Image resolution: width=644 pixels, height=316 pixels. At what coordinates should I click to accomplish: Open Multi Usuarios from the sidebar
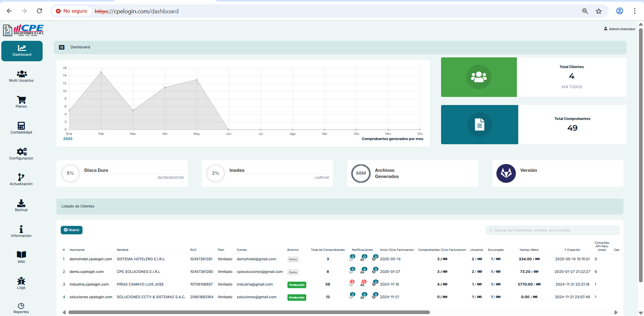click(x=22, y=76)
